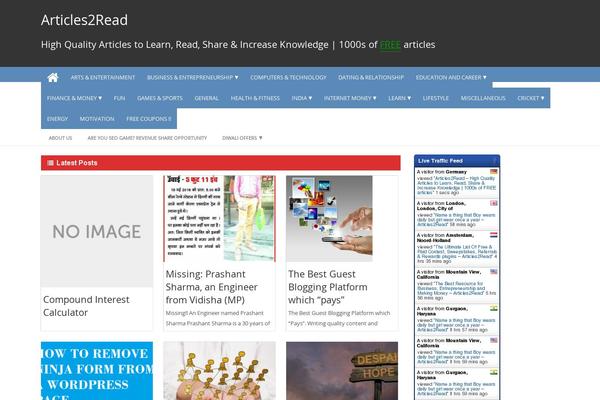This screenshot has height=400, width=600.
Task: Open Free Coupons menu item
Action: 148,119
